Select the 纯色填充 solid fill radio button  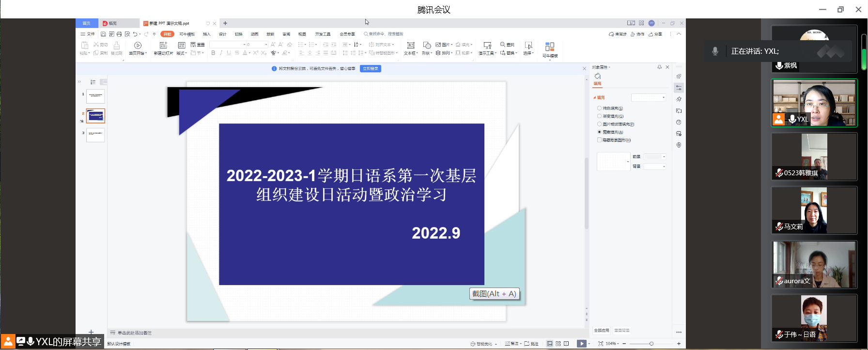[600, 108]
